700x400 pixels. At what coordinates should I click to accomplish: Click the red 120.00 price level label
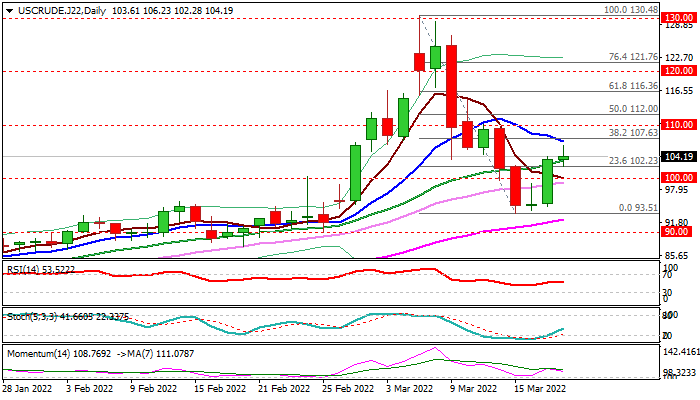click(x=679, y=71)
